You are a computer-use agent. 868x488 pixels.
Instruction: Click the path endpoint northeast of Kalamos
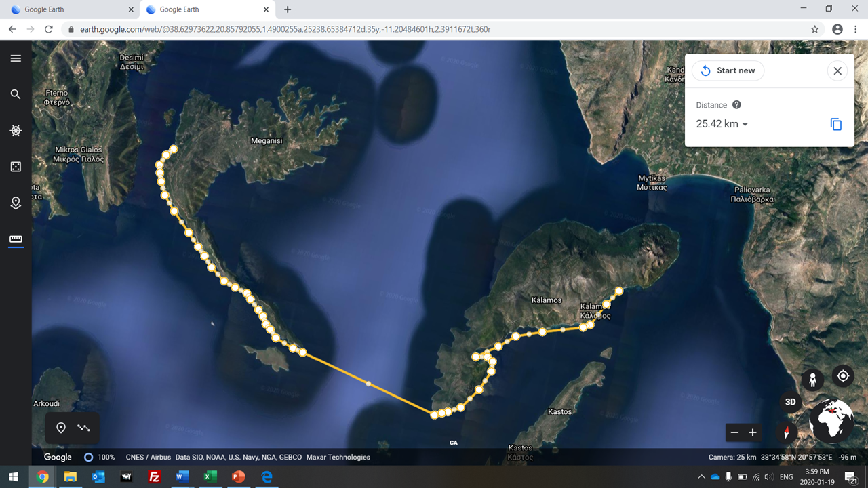618,291
